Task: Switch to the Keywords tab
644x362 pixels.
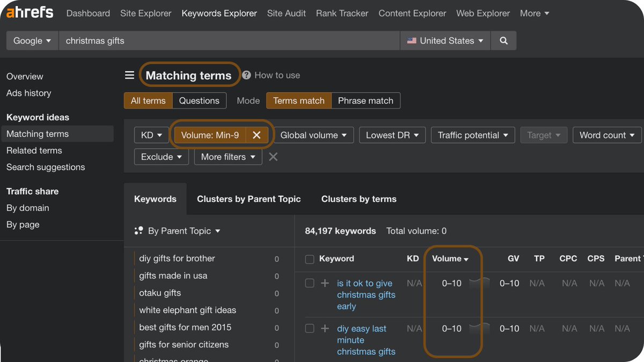Action: click(155, 199)
